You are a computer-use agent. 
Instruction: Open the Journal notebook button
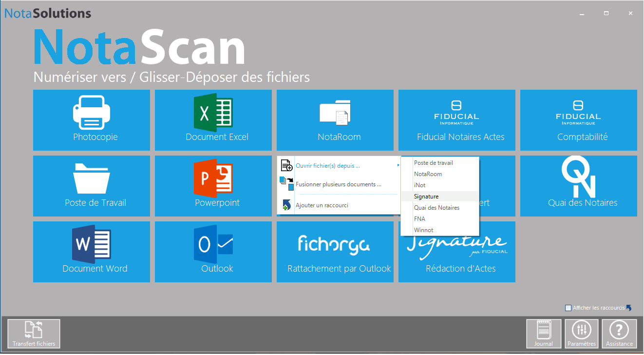(544, 334)
